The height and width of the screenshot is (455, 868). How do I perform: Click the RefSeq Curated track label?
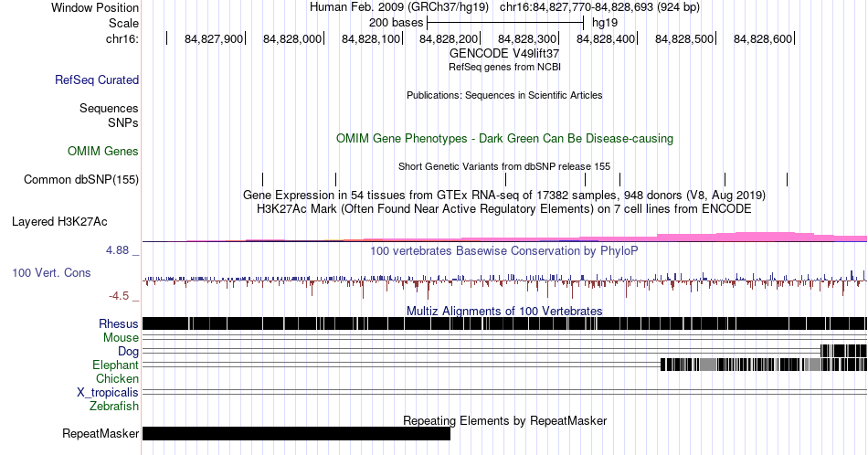[97, 79]
